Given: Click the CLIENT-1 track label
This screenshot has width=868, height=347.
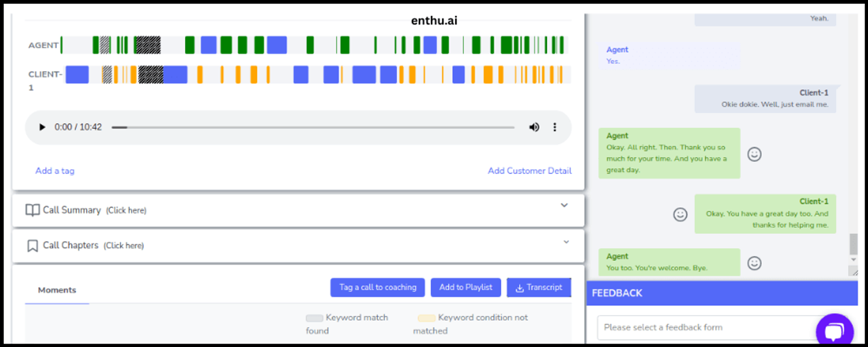Looking at the screenshot, I should 45,81.
